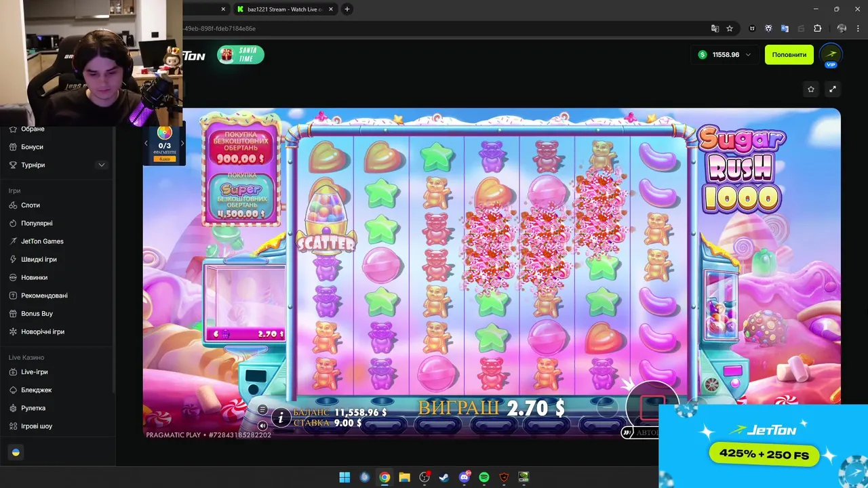Click the Bonus Buy gift icon
The height and width of the screenshot is (488, 868).
click(14, 314)
